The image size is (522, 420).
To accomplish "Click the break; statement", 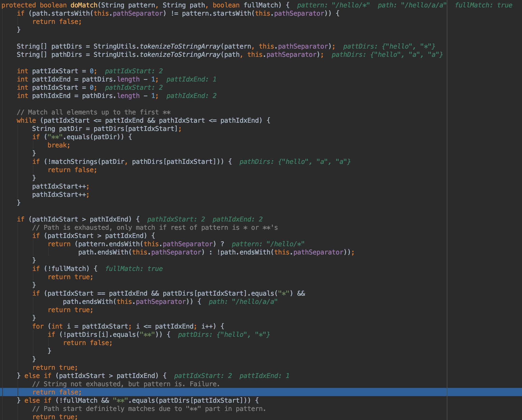I will (x=59, y=145).
